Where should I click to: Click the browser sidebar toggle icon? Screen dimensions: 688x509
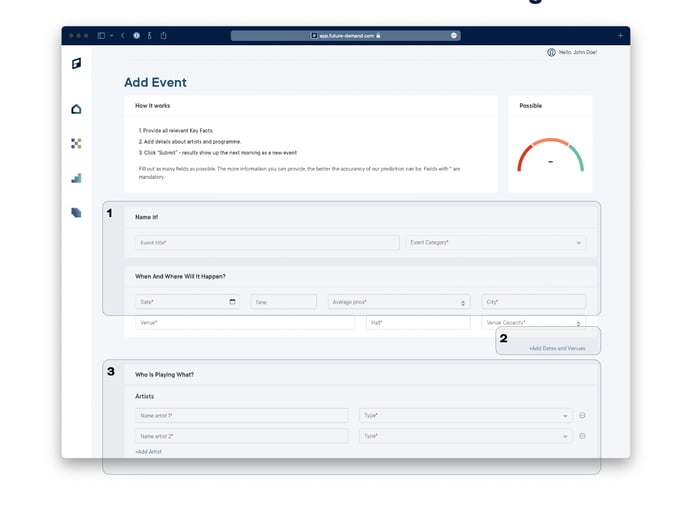tap(101, 36)
